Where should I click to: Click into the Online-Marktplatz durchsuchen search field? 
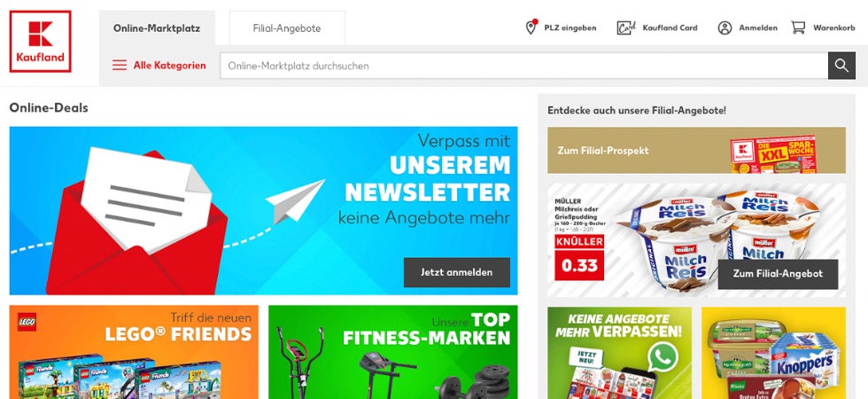pyautogui.click(x=523, y=66)
